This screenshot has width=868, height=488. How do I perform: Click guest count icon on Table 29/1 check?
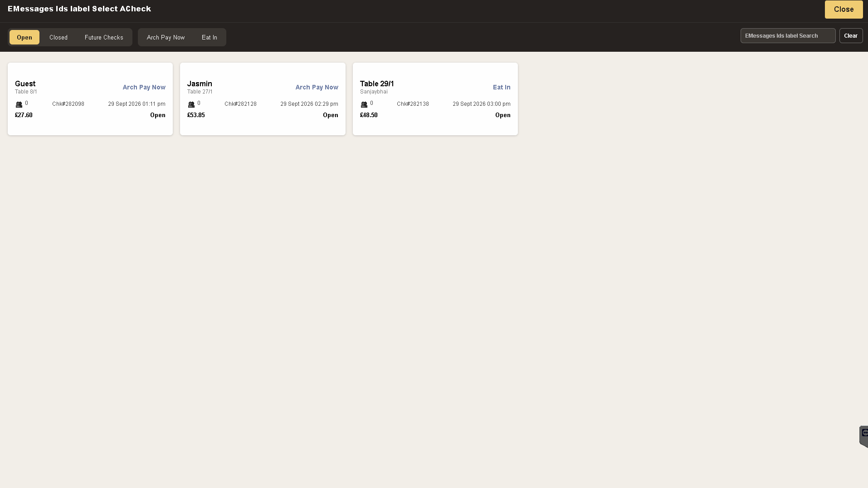tap(364, 104)
